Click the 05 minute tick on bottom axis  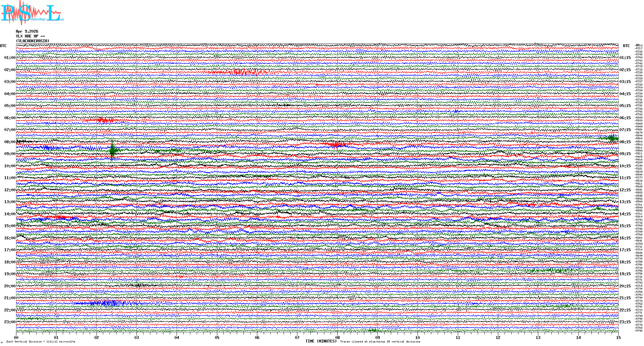[217, 338]
